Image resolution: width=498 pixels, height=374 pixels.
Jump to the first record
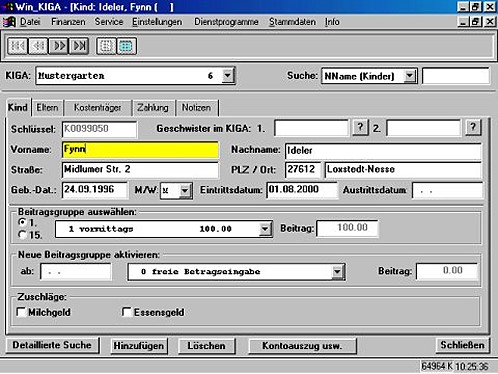point(18,46)
